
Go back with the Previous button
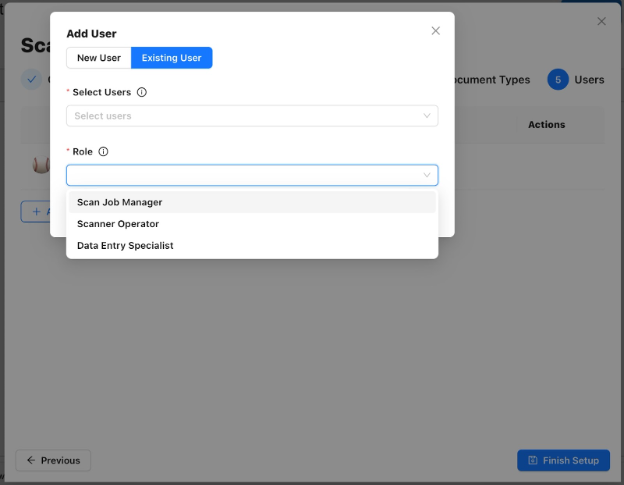53,460
